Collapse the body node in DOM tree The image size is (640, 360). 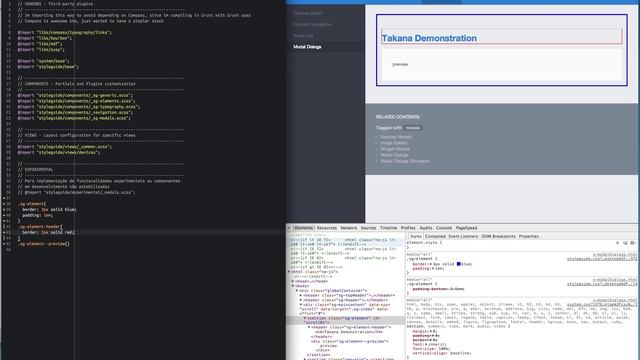[x=293, y=286]
